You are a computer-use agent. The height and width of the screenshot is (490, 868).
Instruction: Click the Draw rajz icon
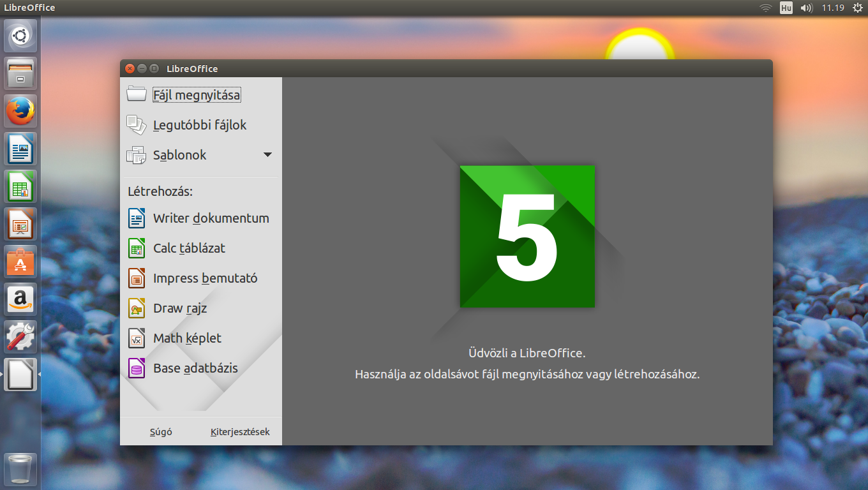137,308
